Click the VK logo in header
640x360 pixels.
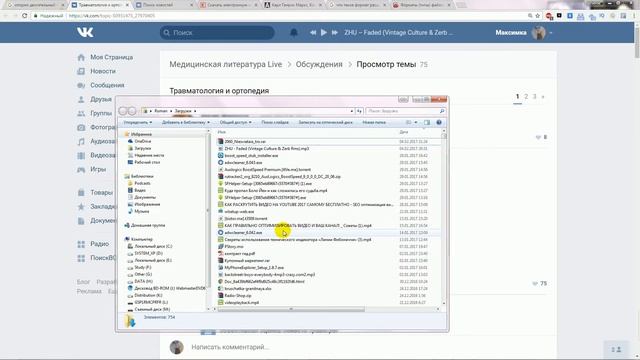pos(85,32)
